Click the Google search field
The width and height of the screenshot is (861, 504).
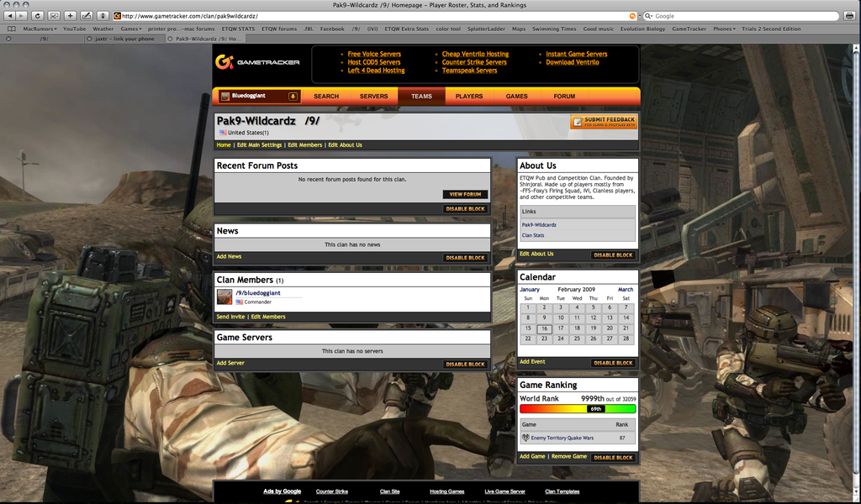click(x=743, y=16)
